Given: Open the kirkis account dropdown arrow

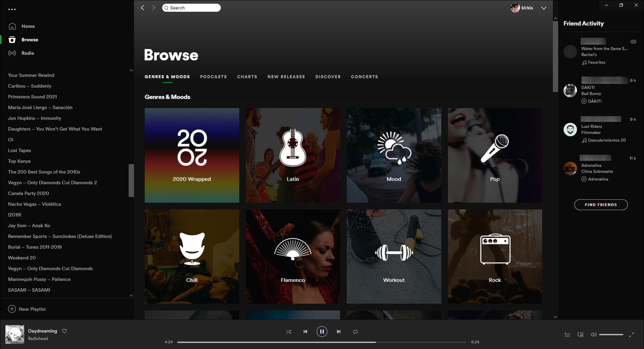Looking at the screenshot, I should (x=544, y=8).
